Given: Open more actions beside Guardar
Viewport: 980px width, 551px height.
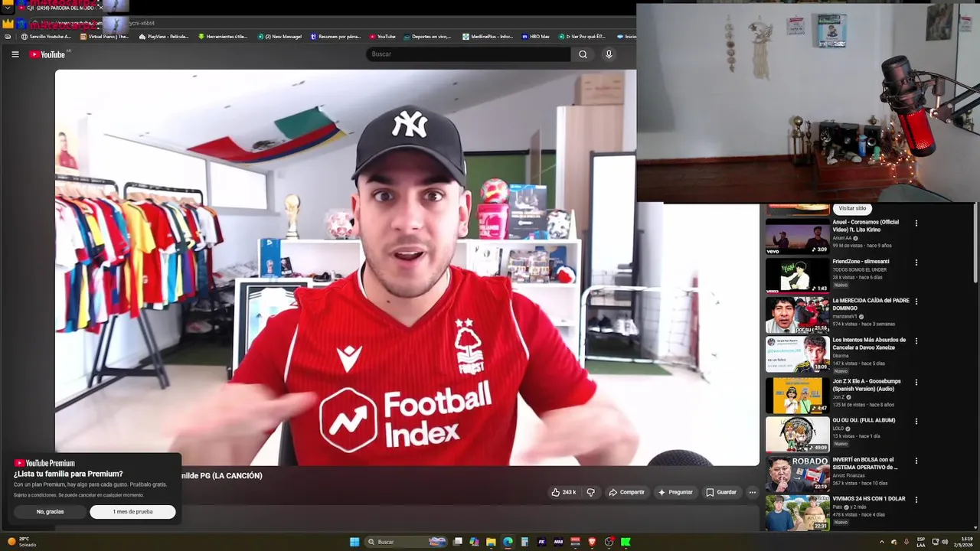Looking at the screenshot, I should (x=753, y=492).
